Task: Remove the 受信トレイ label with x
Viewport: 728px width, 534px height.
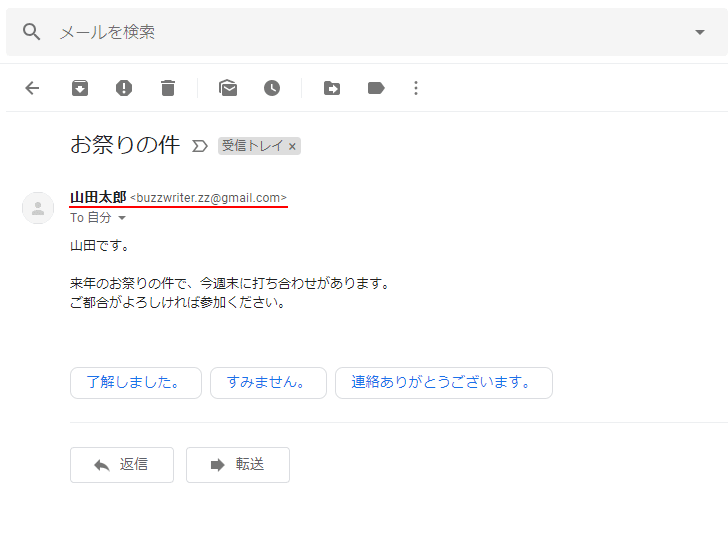Action: pos(292,147)
